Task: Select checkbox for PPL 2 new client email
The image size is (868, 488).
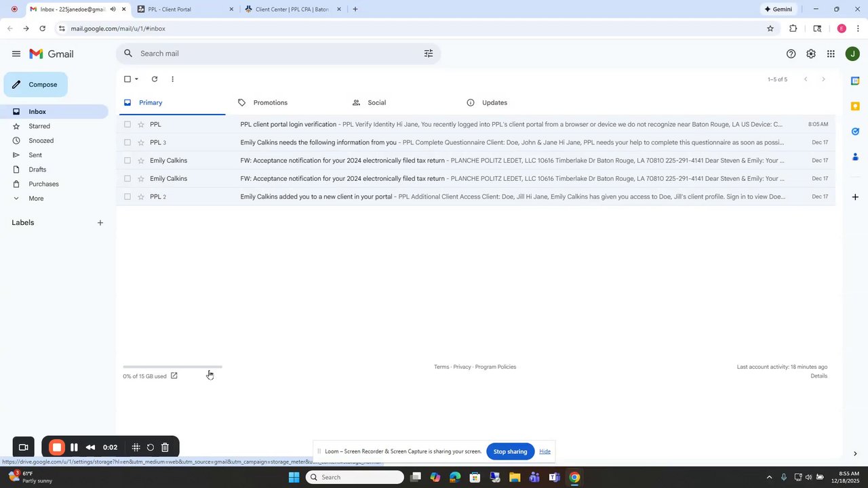Action: (x=127, y=197)
